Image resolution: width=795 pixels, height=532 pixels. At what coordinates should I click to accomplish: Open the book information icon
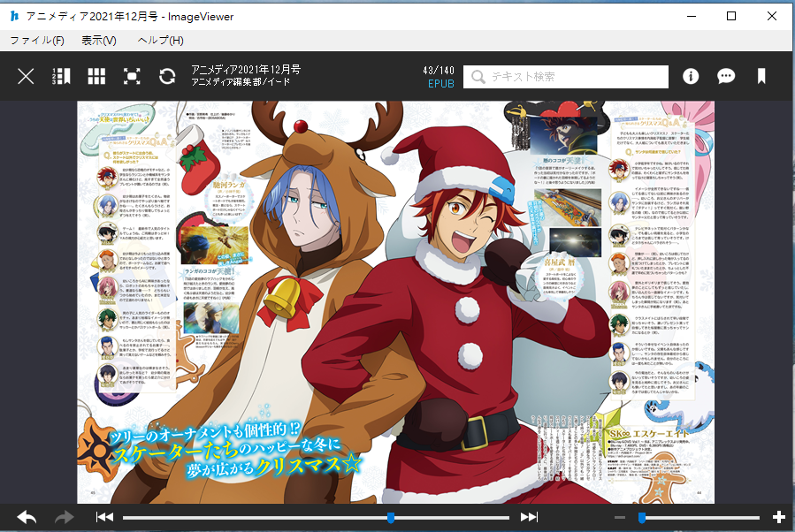pos(691,77)
